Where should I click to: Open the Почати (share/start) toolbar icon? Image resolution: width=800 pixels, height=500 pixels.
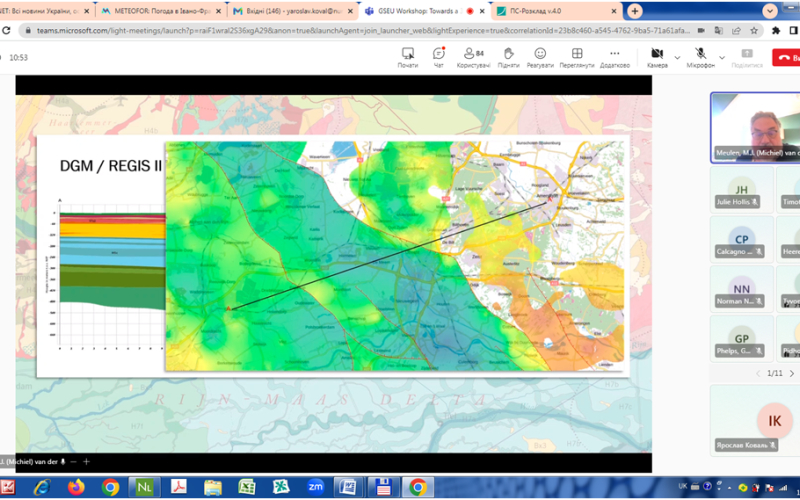tap(408, 58)
